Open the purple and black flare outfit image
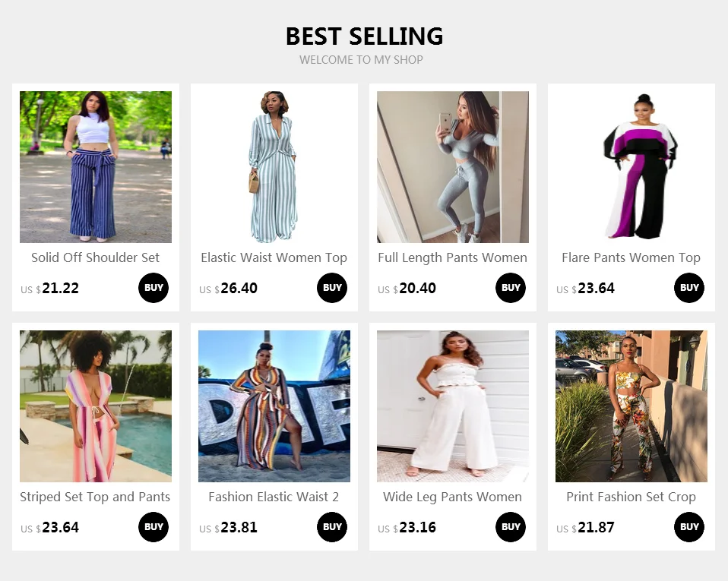 point(631,167)
